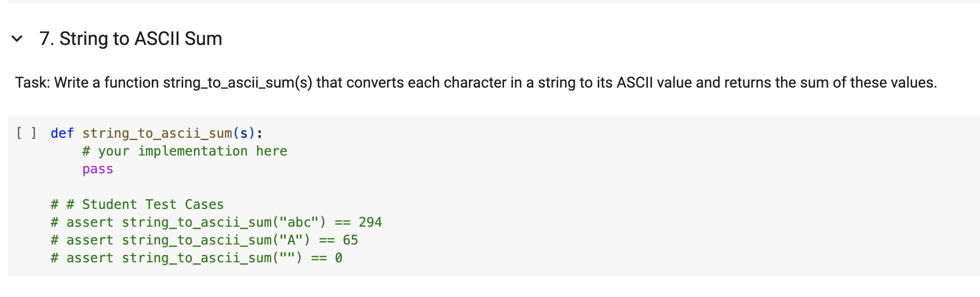Click the colon after the function signature
This screenshot has width=980, height=297.
coord(259,134)
